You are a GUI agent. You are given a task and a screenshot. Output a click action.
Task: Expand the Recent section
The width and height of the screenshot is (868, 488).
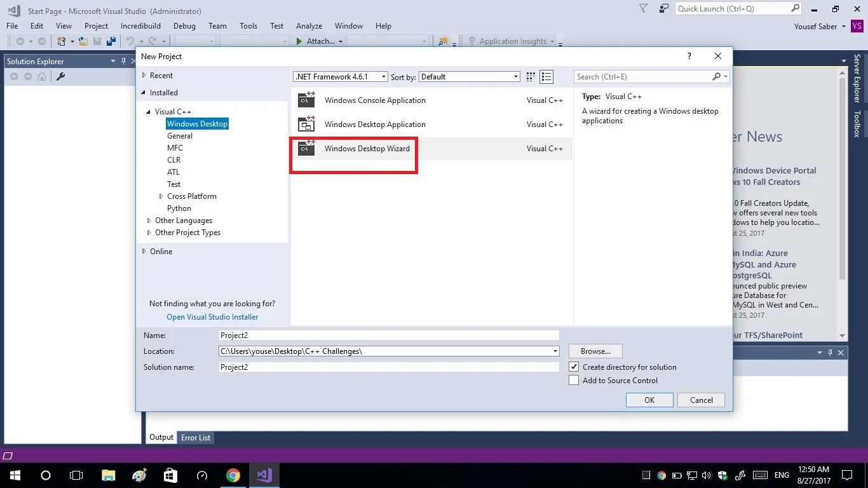tap(144, 76)
